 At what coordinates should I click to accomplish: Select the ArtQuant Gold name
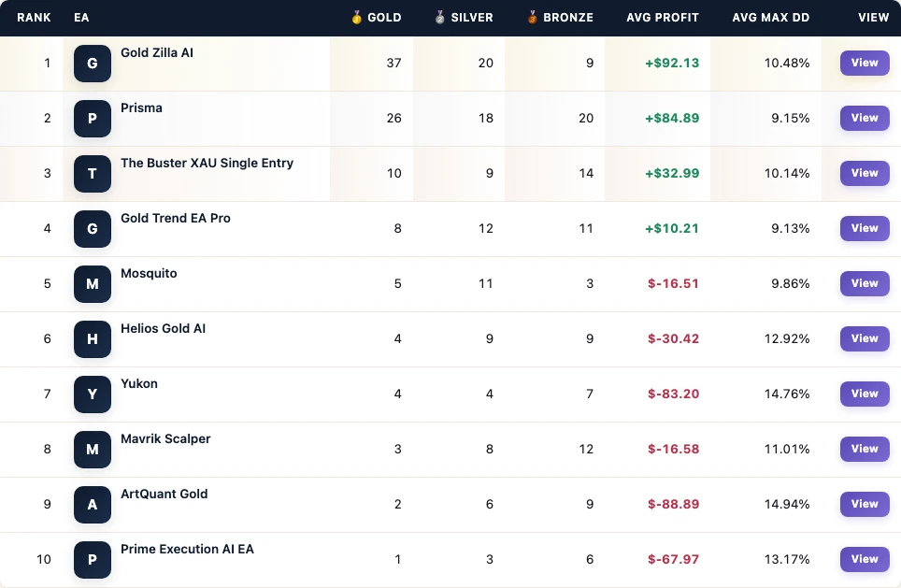click(164, 495)
